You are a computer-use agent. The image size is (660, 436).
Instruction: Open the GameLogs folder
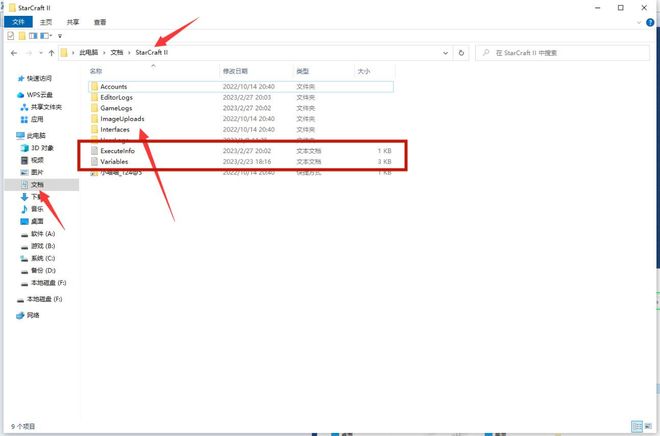point(116,108)
